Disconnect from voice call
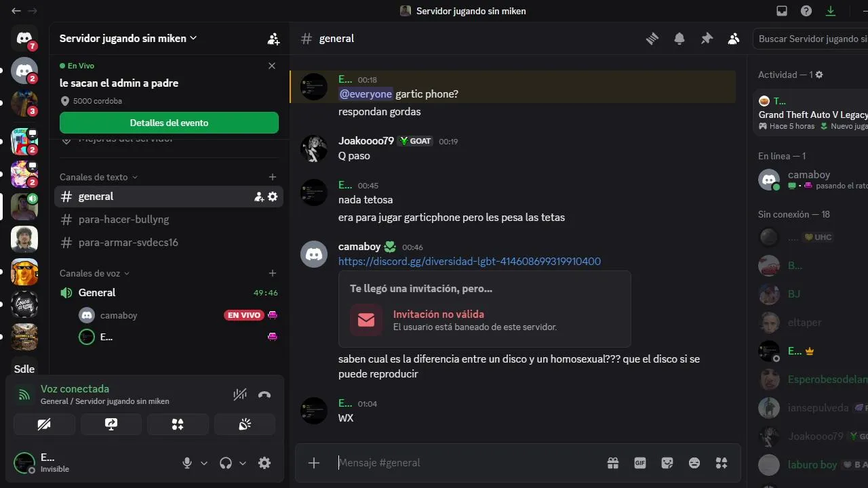Image resolution: width=868 pixels, height=488 pixels. tap(264, 394)
